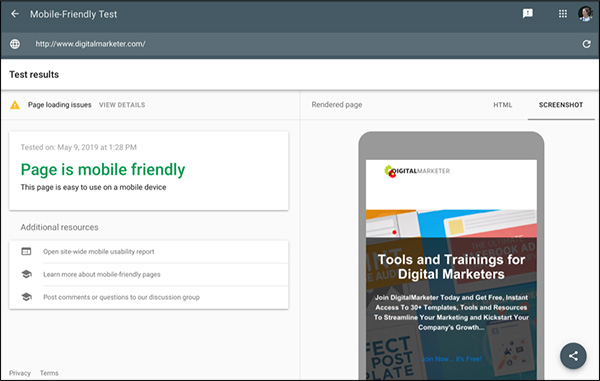Click the Mobile-Friendly Test title
This screenshot has width=600, height=381.
point(73,14)
